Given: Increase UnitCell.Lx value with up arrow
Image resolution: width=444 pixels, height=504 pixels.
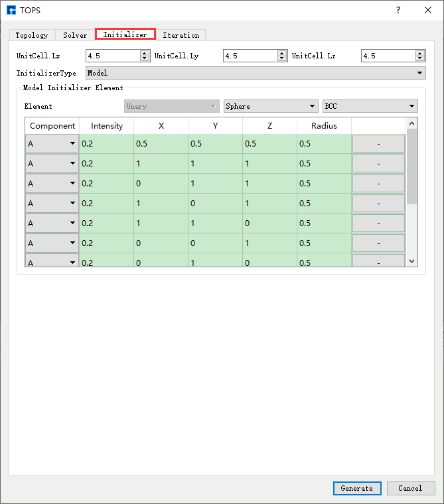Looking at the screenshot, I should coord(145,53).
